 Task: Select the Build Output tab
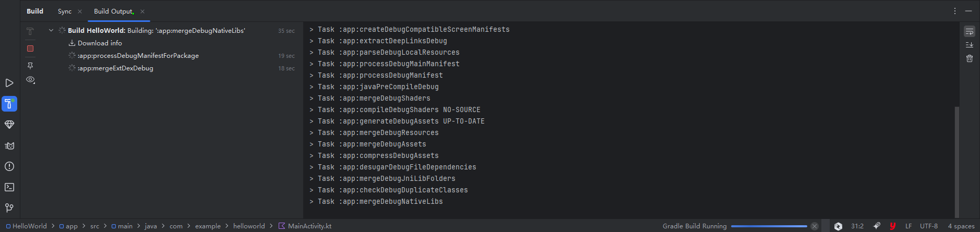coord(113,11)
